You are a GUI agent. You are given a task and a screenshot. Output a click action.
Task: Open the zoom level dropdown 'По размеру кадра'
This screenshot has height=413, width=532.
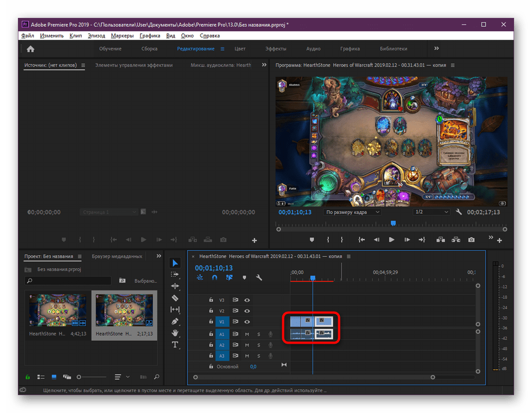[x=353, y=213]
